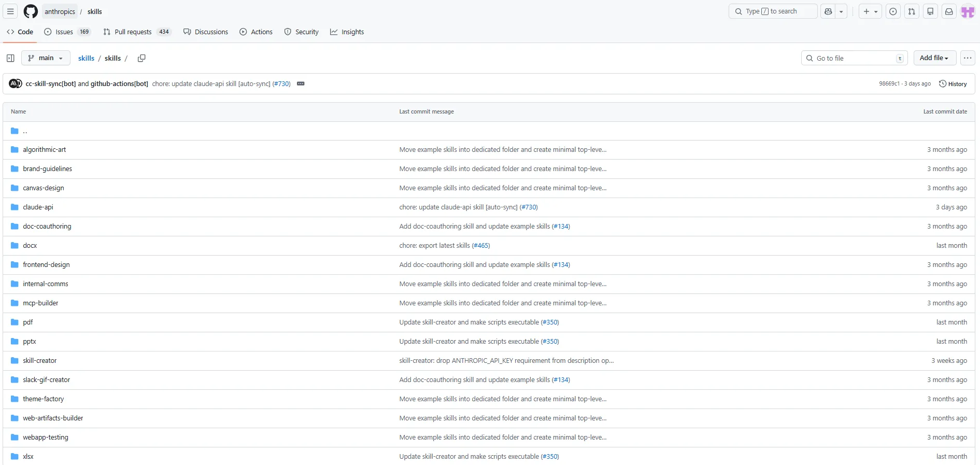
Task: View your pull requests from header icon
Action: point(912,11)
